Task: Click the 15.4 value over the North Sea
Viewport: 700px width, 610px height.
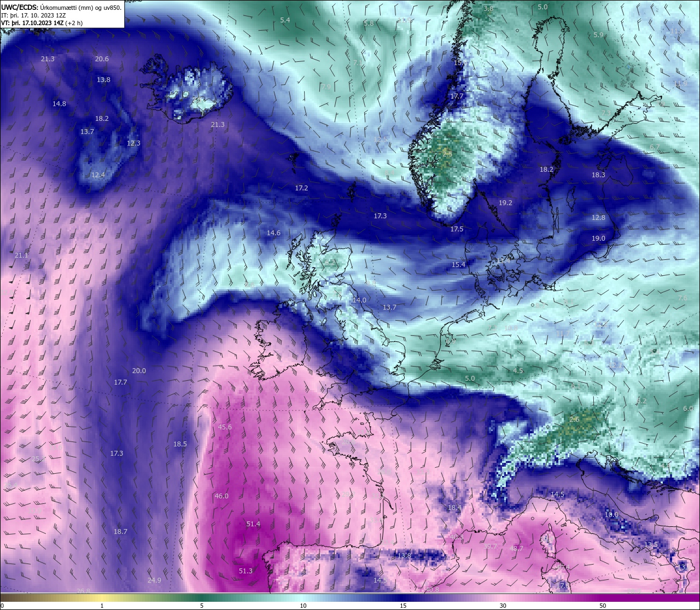Action: [x=458, y=265]
